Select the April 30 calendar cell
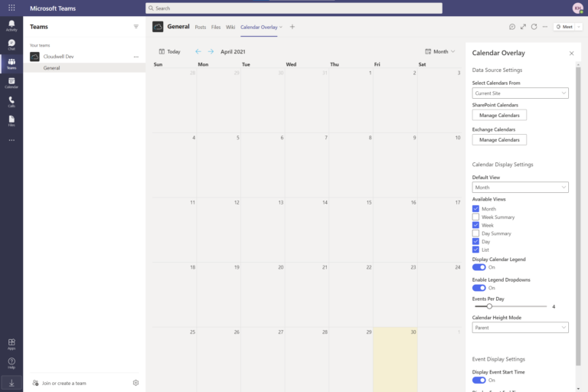Image resolution: width=588 pixels, height=392 pixels. [395, 359]
